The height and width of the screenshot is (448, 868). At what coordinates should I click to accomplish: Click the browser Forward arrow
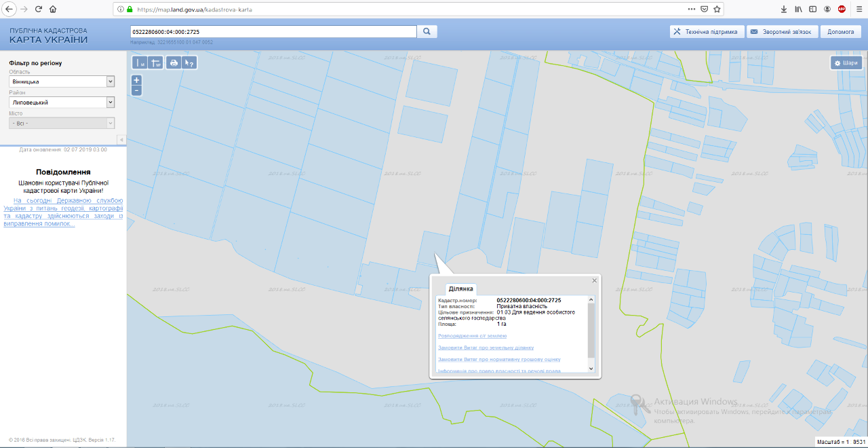[24, 10]
